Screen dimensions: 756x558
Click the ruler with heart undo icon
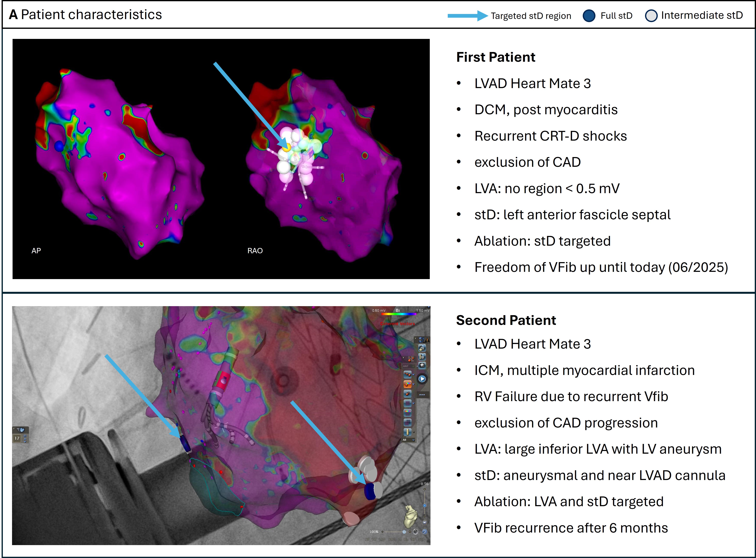point(422,357)
